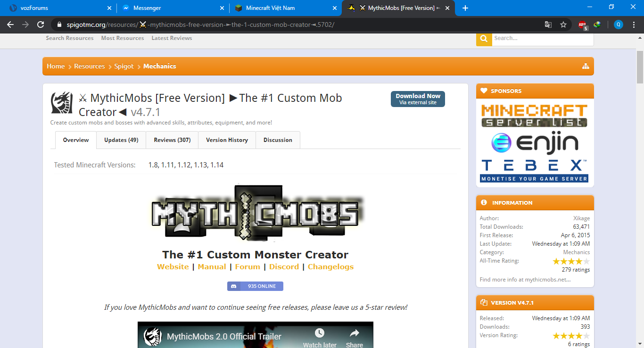Close the Minecraft Việt Nam tab
644x348 pixels.
(x=335, y=8)
